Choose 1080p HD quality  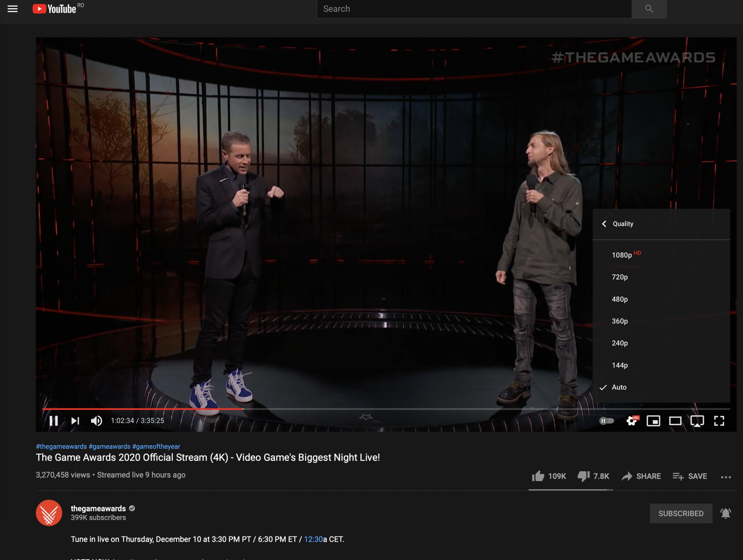(622, 255)
